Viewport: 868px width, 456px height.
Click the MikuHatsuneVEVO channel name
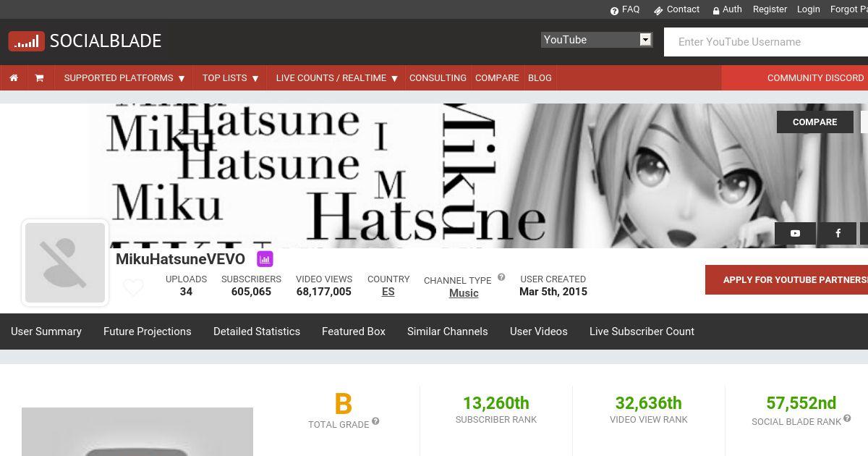(x=180, y=259)
